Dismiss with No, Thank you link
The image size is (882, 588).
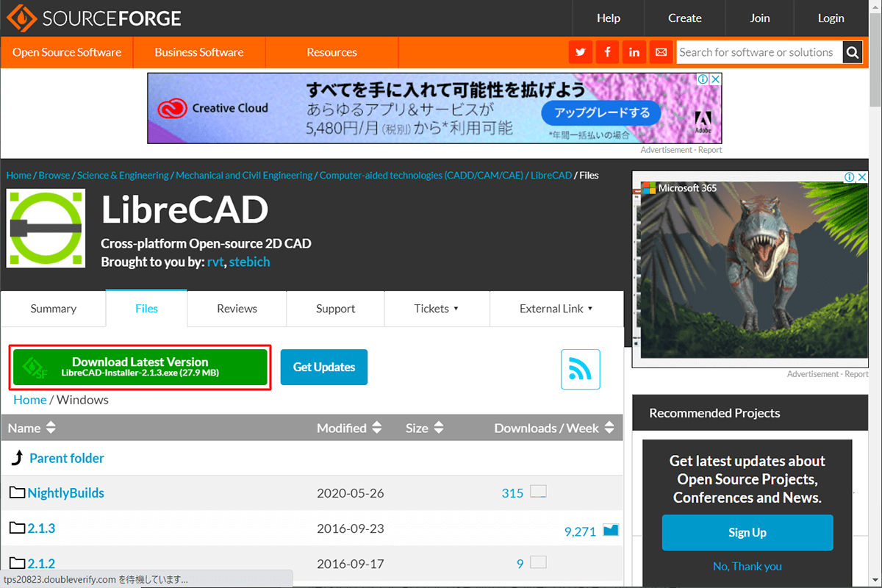(747, 566)
